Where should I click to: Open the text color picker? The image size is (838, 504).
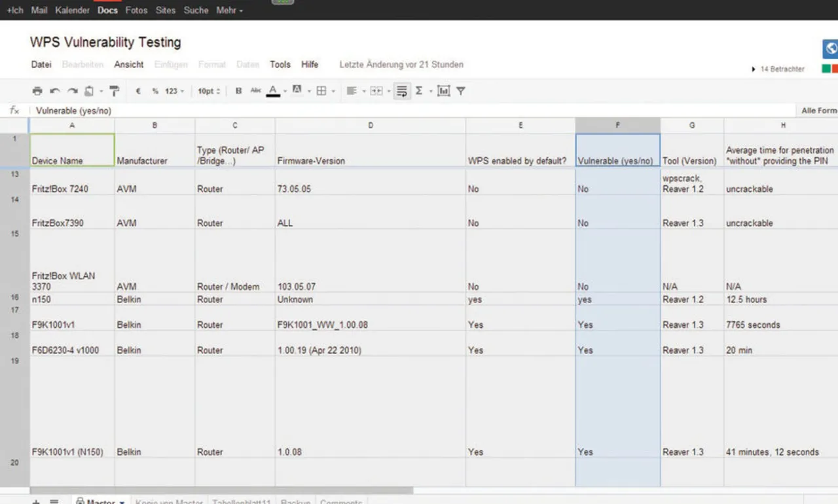[273, 91]
